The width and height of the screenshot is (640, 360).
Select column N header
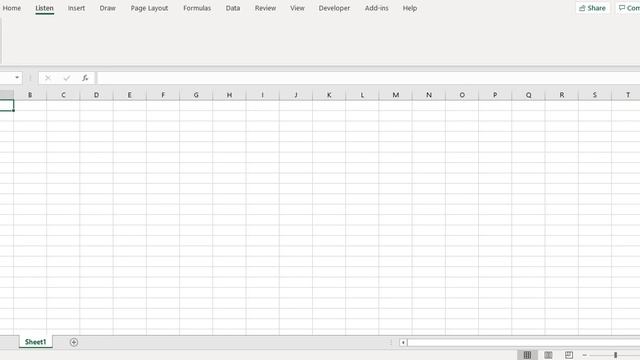pos(429,95)
